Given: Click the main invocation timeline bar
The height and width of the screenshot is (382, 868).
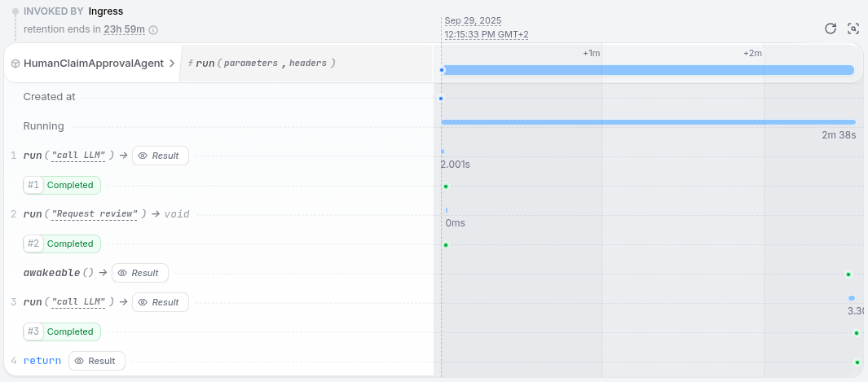Looking at the screenshot, I should [x=648, y=70].
